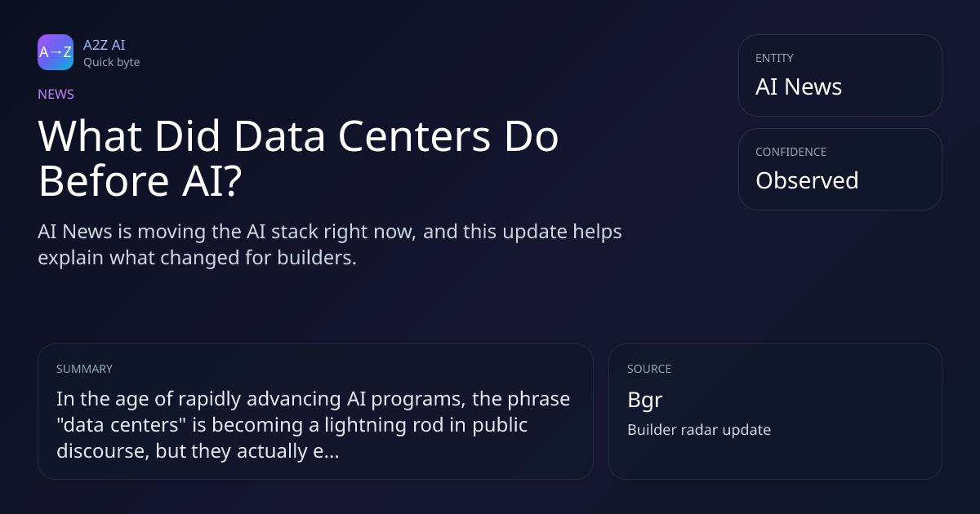Expand truncated summary text ending with ellipsis
This screenshot has height=514, width=980.
tap(314, 425)
